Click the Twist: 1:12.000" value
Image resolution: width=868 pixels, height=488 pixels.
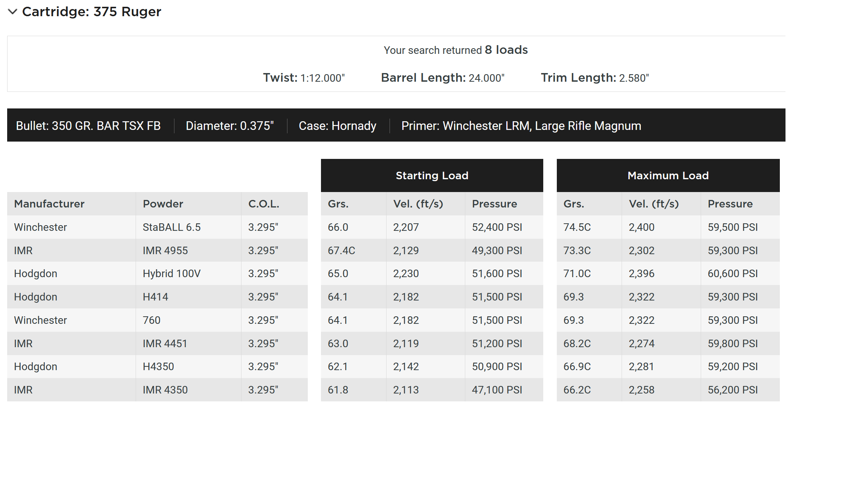click(304, 78)
